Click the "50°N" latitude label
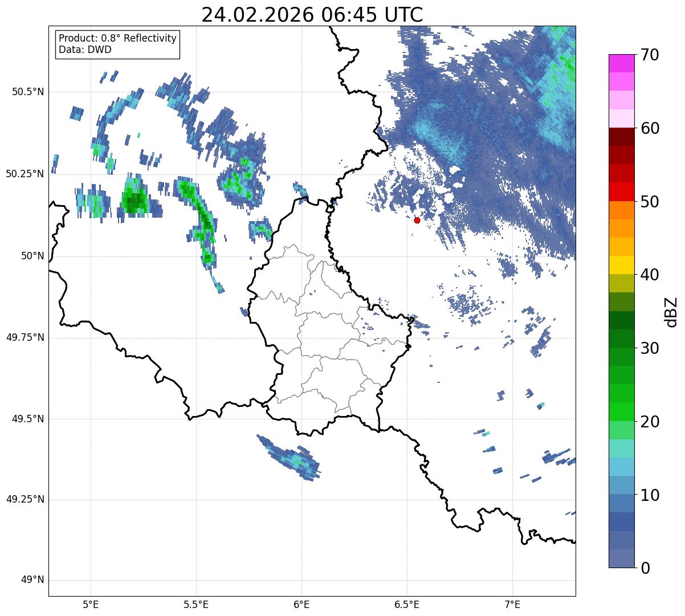This screenshot has width=685, height=616. pos(32,256)
